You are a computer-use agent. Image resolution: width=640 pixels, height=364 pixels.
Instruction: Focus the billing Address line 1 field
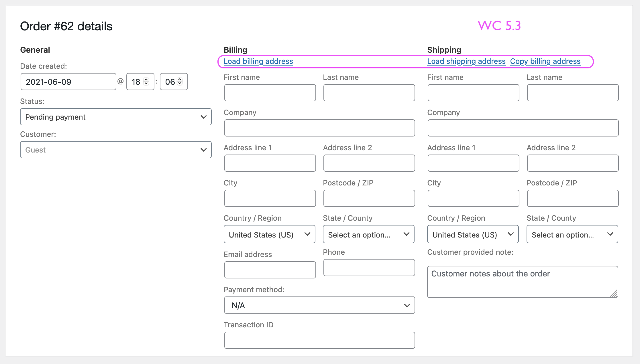pyautogui.click(x=270, y=163)
